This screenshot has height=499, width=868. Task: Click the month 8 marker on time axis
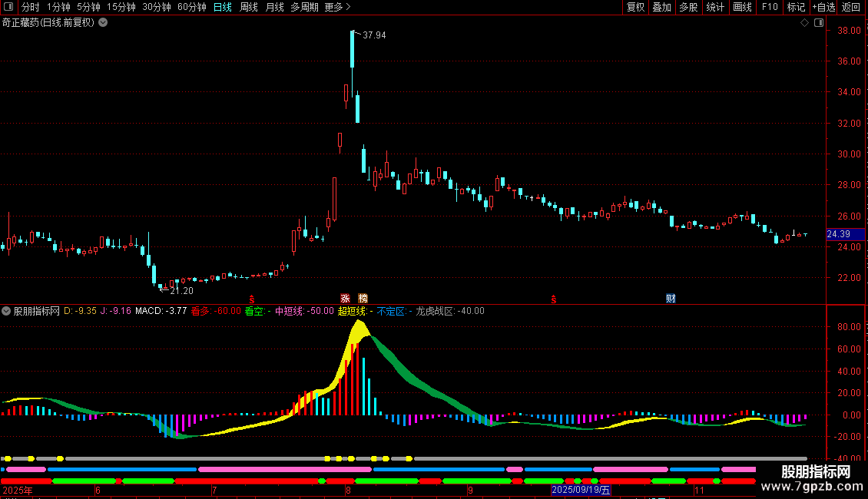[348, 490]
